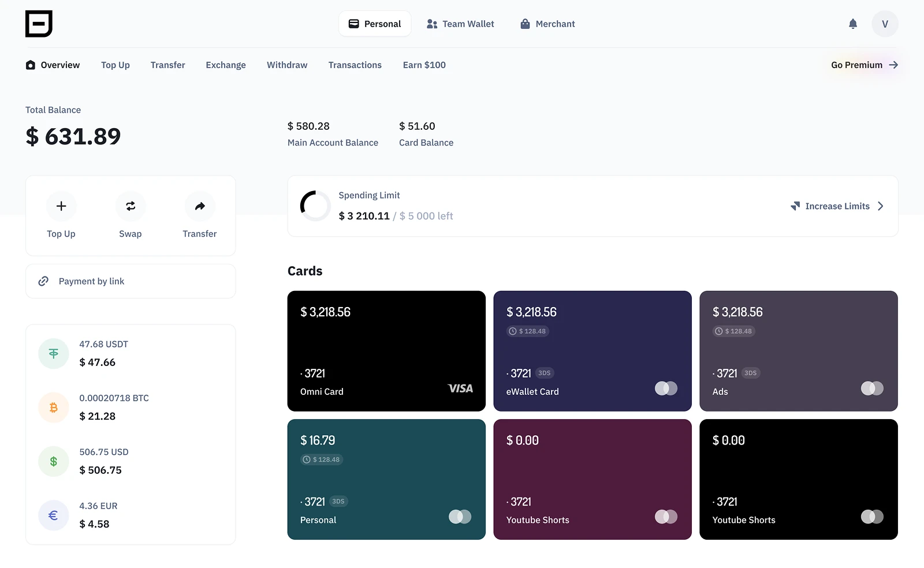Select the Tether USDT asset icon
Image resolution: width=924 pixels, height=568 pixels.
pos(54,353)
